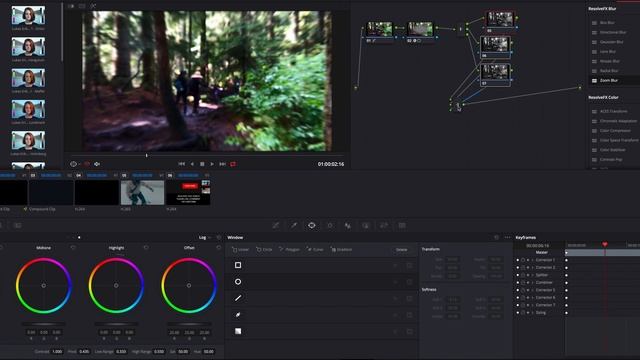Click the Curve window button
The image size is (640, 360).
(x=315, y=249)
